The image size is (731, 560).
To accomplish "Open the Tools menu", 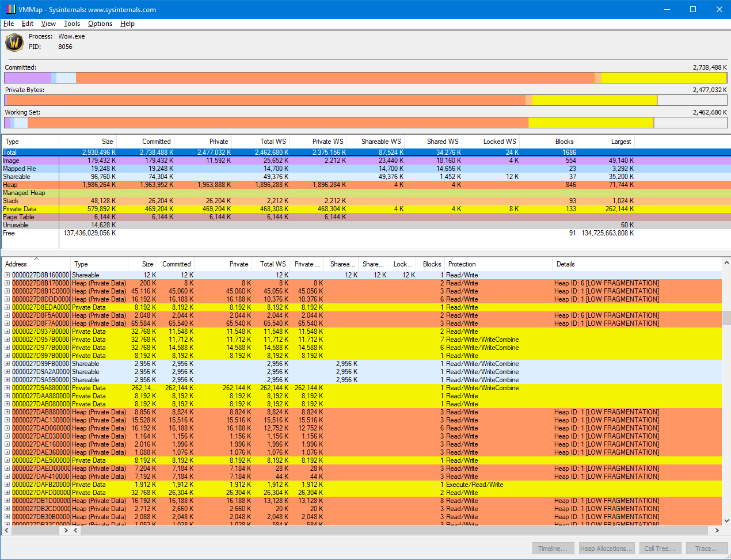I will pyautogui.click(x=72, y=24).
